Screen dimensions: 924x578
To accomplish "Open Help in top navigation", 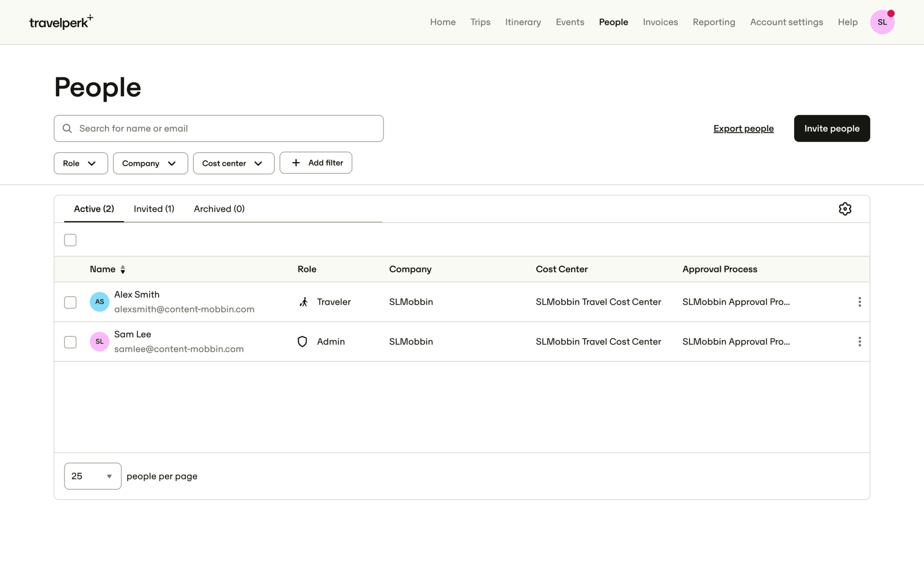I will pyautogui.click(x=847, y=22).
